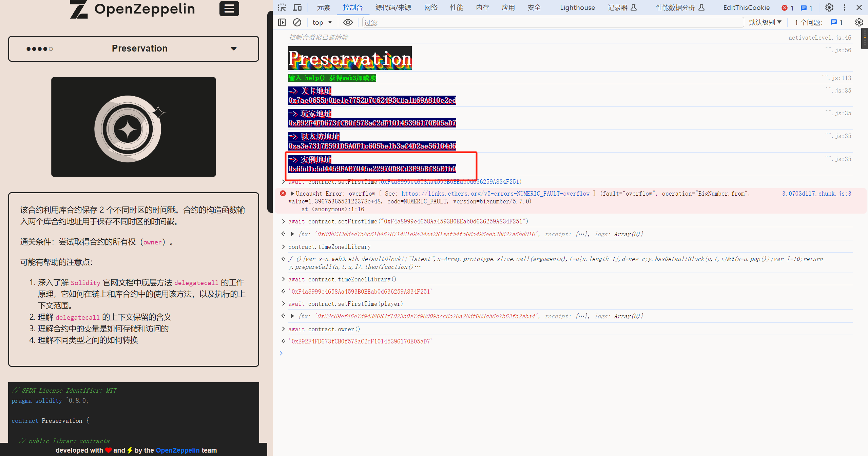Open the activateLevel.js:46 source link
Screen dimensions: 868x456
pos(819,38)
